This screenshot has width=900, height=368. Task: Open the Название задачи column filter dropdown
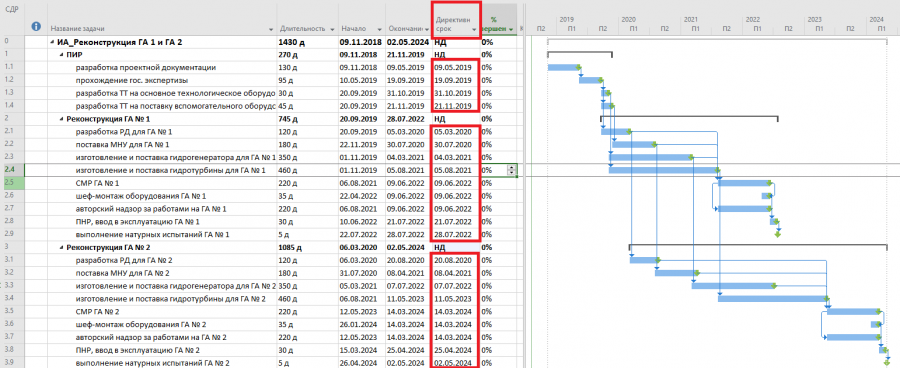[x=271, y=29]
